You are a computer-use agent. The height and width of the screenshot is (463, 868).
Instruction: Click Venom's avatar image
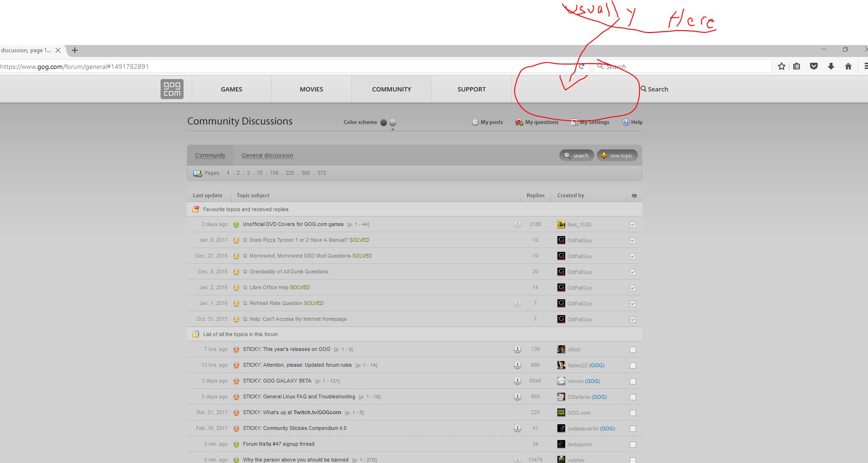pos(561,381)
